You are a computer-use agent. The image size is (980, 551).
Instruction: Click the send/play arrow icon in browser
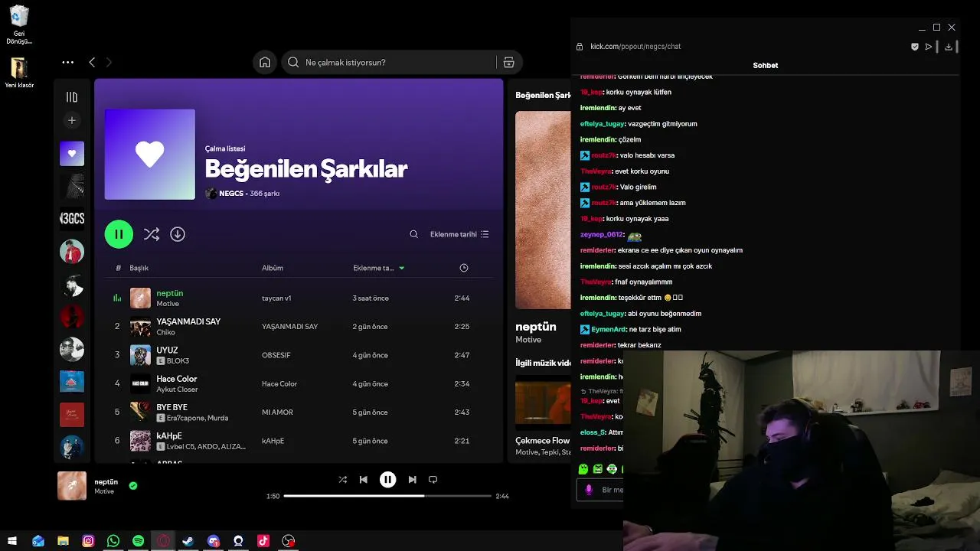click(x=929, y=47)
